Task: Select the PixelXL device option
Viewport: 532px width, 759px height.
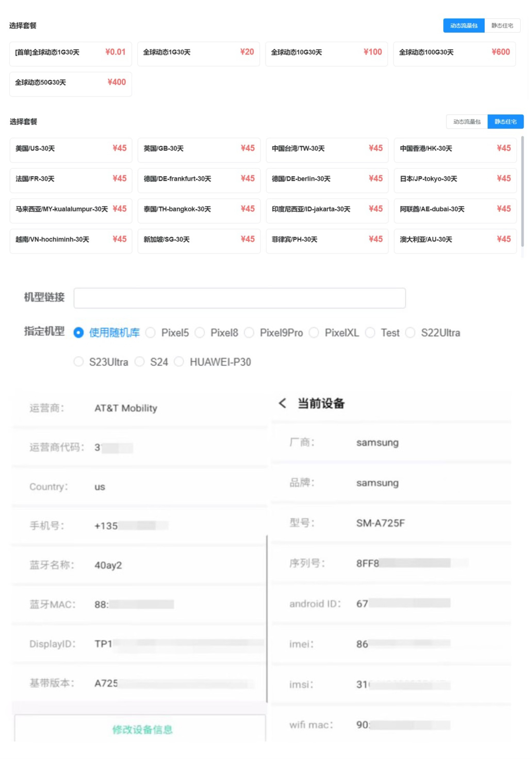Action: (x=314, y=333)
